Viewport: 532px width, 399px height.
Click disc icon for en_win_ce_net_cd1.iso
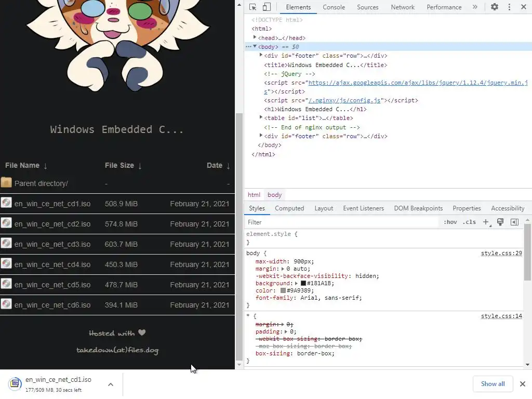click(x=6, y=203)
